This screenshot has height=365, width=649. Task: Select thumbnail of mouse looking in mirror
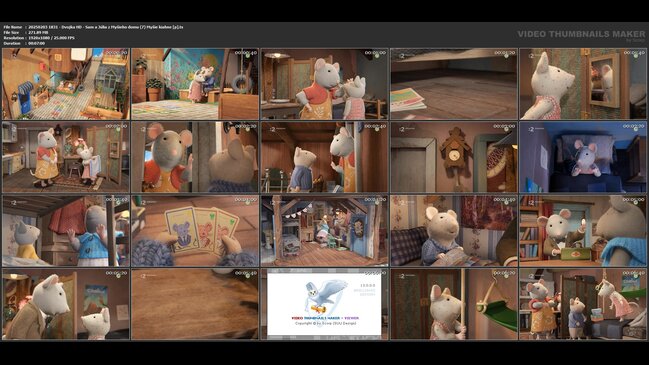point(583,84)
